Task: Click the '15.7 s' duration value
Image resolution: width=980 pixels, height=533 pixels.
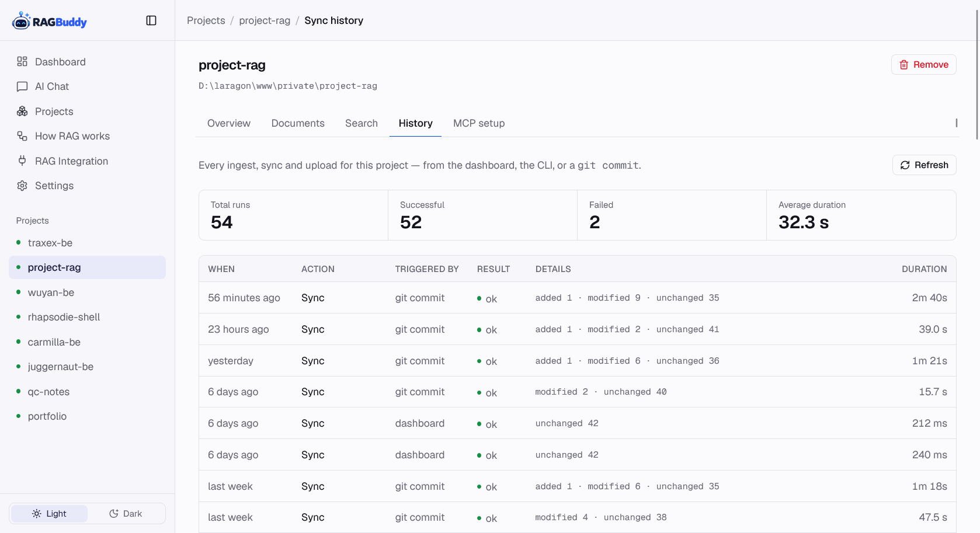Action: [x=933, y=392]
